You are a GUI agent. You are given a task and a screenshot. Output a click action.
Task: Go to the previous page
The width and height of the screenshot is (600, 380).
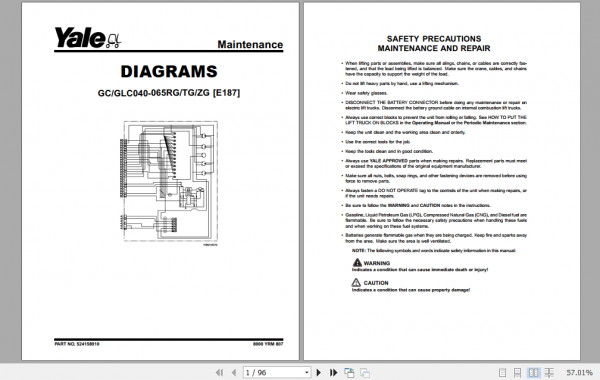click(x=234, y=372)
